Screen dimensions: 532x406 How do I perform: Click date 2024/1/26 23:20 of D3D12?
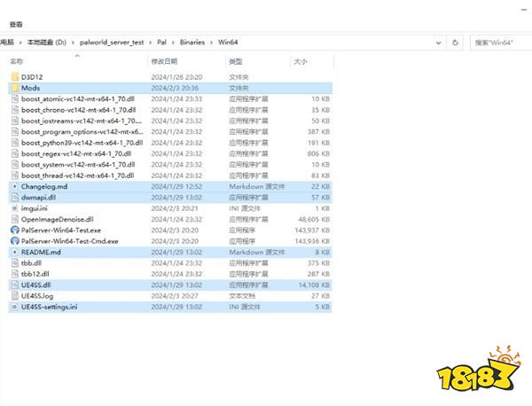pyautogui.click(x=176, y=77)
